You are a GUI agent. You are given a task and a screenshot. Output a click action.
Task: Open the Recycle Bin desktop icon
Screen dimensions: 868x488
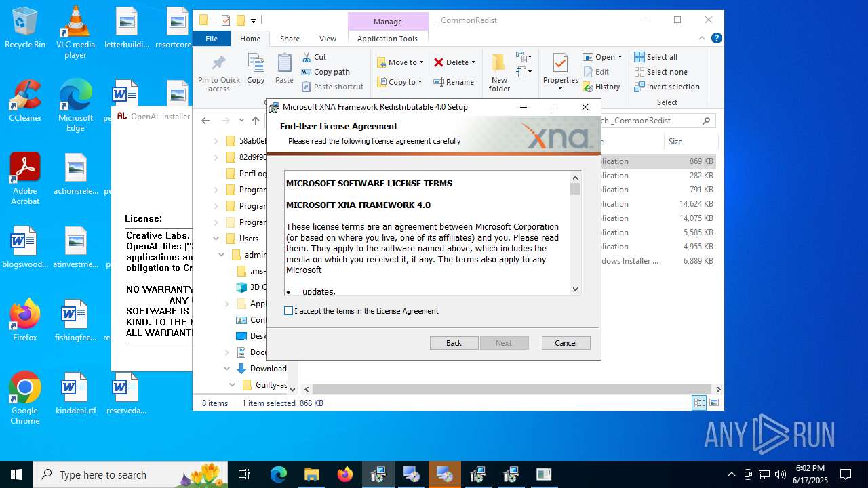pos(25,28)
